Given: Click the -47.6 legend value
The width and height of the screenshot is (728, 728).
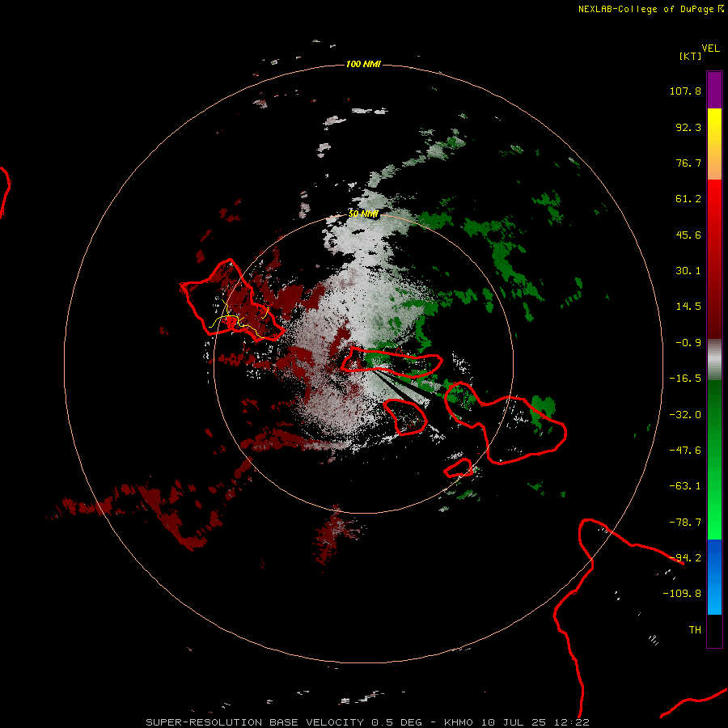Looking at the screenshot, I should (685, 451).
